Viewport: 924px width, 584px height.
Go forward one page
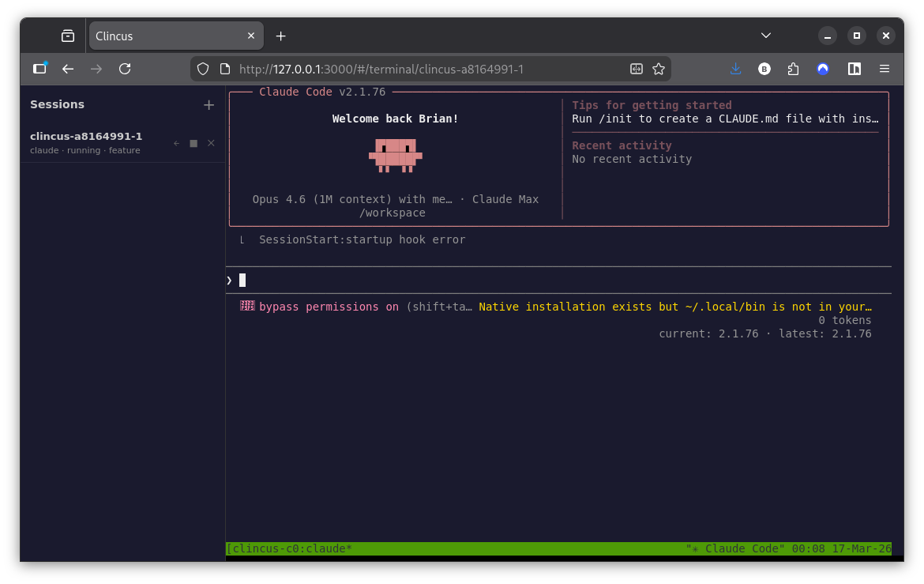[96, 69]
